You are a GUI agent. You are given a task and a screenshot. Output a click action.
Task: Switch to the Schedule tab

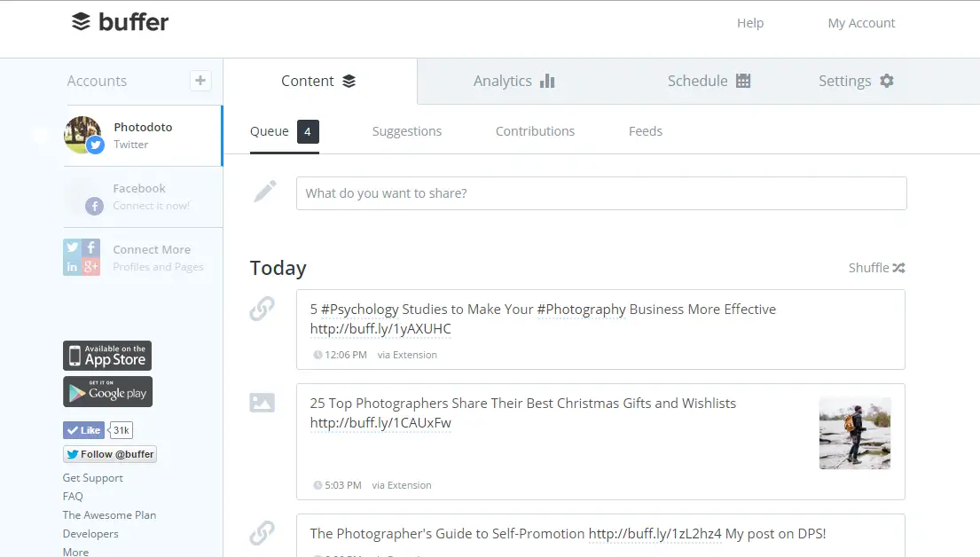click(x=709, y=82)
